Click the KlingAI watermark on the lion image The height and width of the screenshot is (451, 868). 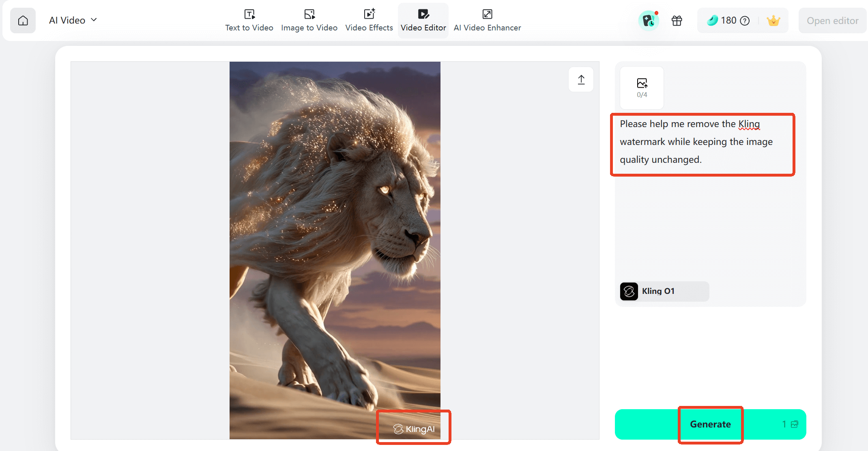413,427
